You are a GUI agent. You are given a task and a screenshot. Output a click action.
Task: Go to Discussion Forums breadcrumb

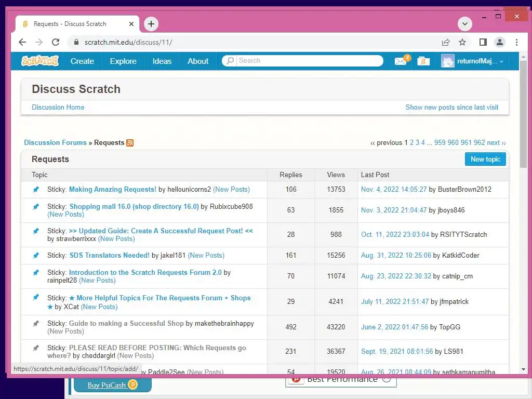[x=55, y=142]
